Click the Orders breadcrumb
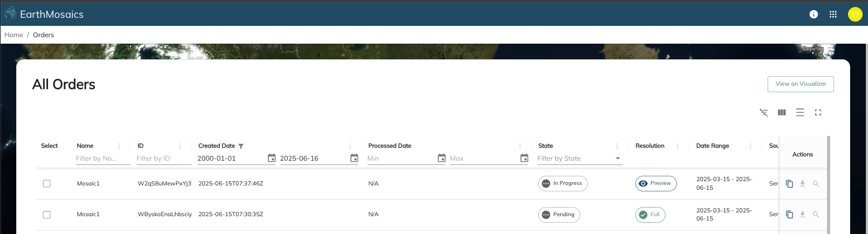This screenshot has width=868, height=234. click(43, 35)
